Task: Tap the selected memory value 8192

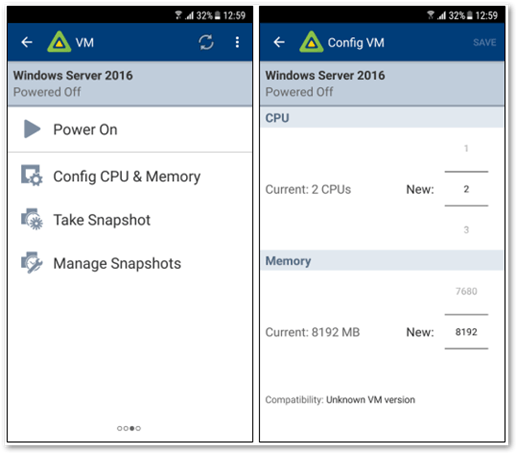Action: tap(466, 332)
